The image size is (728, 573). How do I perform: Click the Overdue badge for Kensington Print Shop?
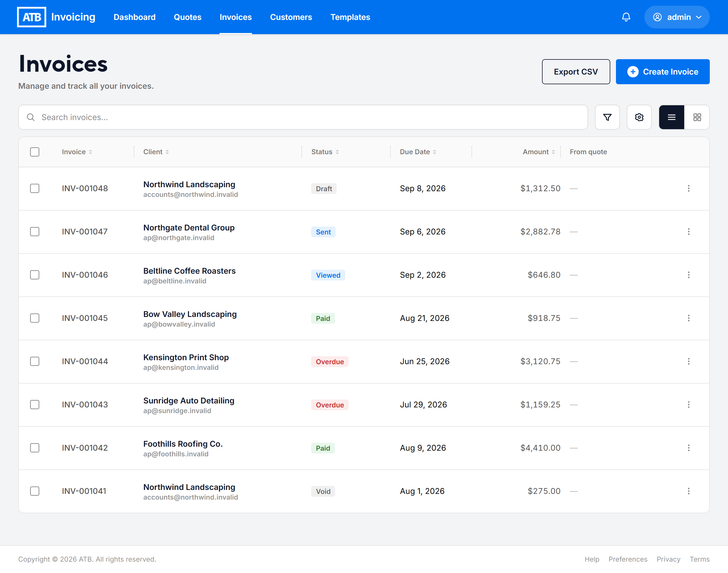point(330,362)
